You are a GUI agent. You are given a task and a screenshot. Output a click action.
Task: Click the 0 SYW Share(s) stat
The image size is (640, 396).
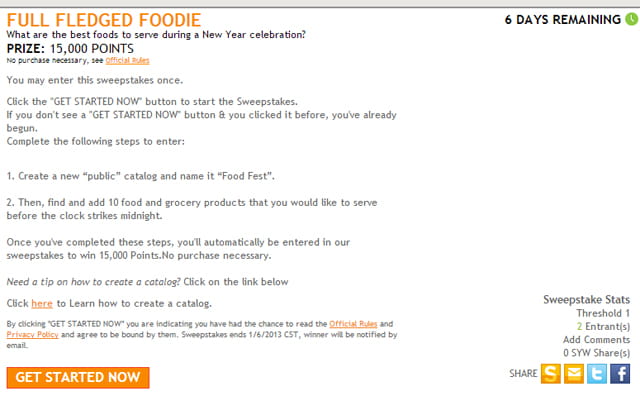point(596,353)
